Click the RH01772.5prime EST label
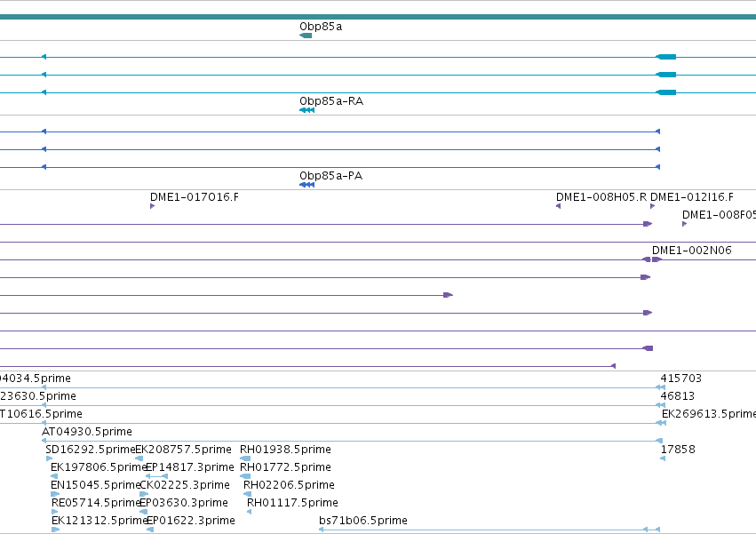Screen dimensions: 756x534 click(285, 467)
